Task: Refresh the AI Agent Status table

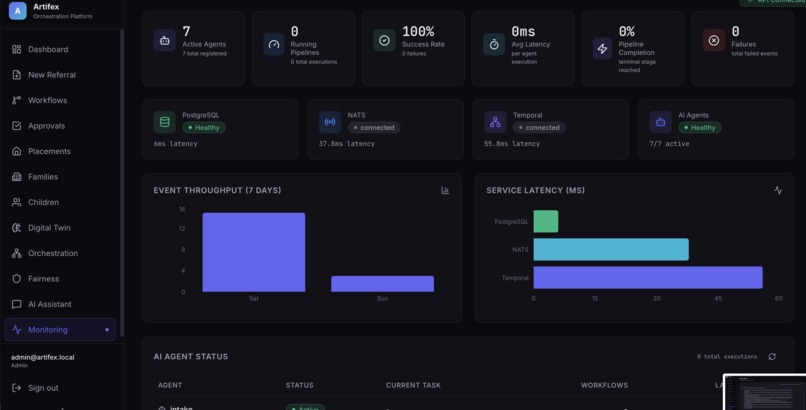Action: pos(772,357)
